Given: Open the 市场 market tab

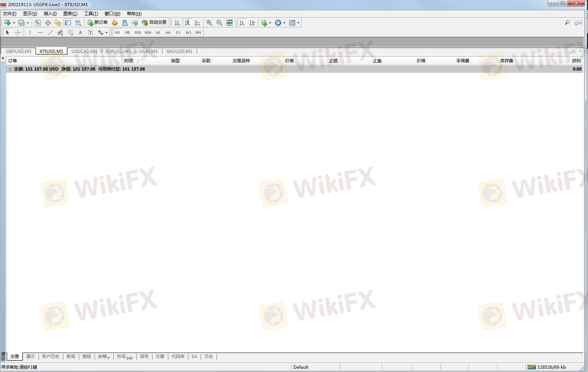Looking at the screenshot, I should pyautogui.click(x=125, y=357).
